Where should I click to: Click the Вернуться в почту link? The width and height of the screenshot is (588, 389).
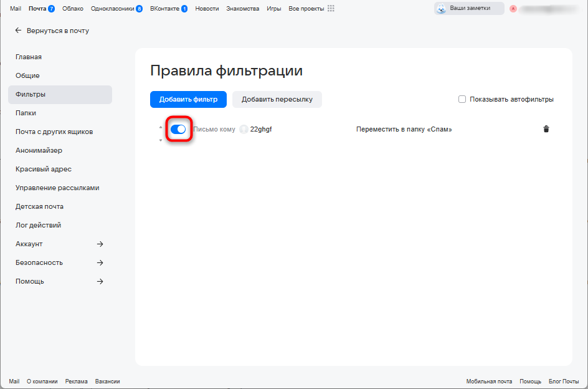click(x=58, y=31)
